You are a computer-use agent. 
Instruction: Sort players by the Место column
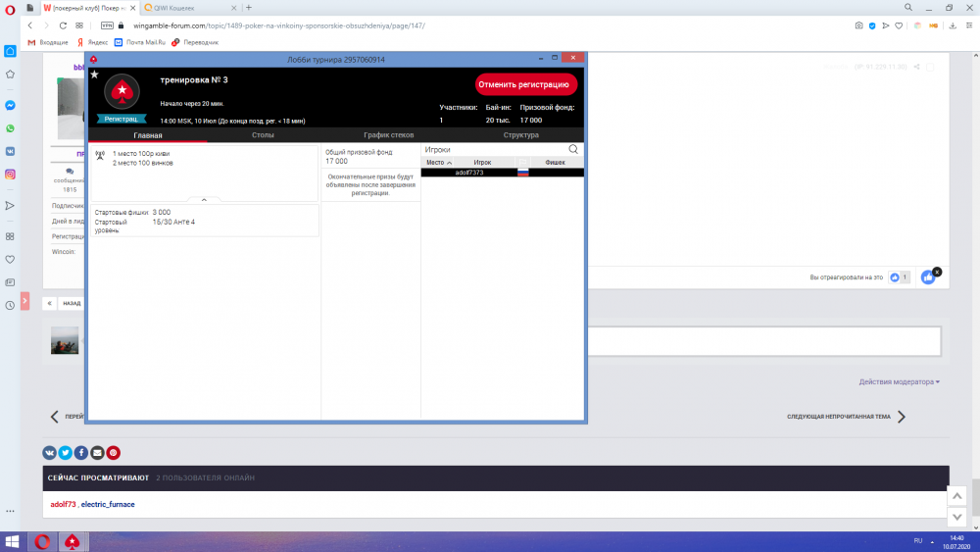pos(439,162)
